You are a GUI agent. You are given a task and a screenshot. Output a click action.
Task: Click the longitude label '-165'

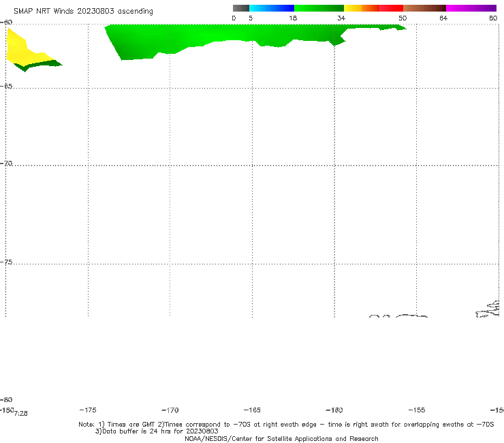252,410
